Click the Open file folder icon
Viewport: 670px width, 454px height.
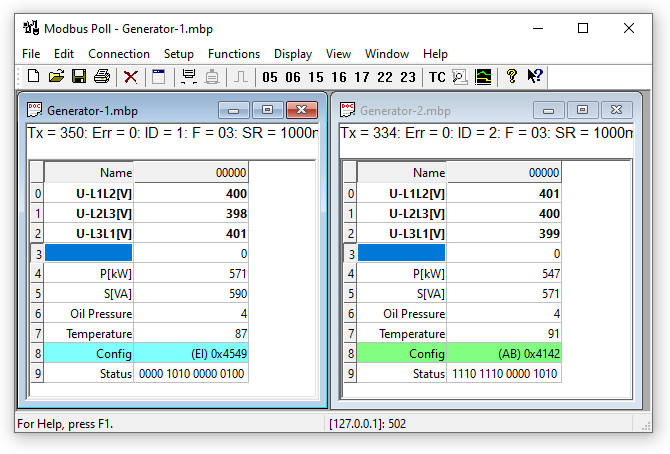[x=56, y=76]
